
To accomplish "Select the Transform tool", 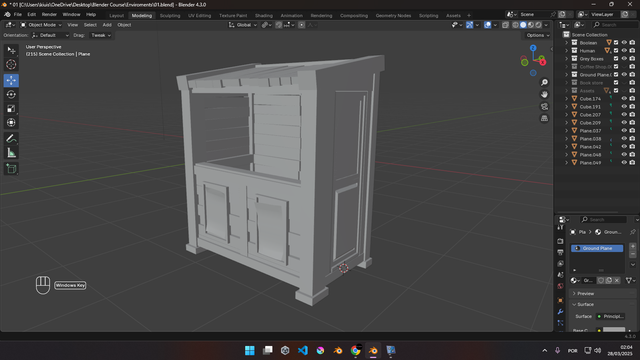I will tap(11, 122).
